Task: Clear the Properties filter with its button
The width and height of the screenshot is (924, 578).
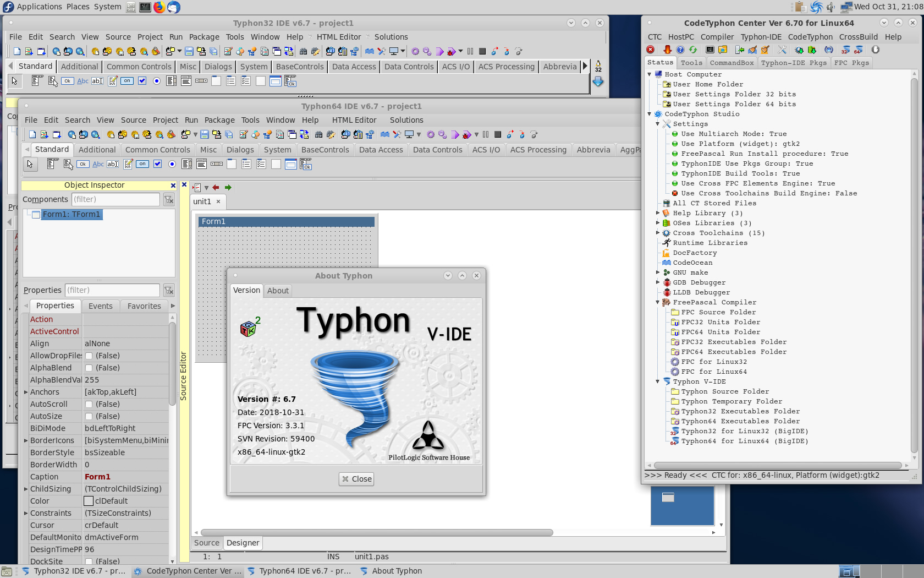Action: 169,290
